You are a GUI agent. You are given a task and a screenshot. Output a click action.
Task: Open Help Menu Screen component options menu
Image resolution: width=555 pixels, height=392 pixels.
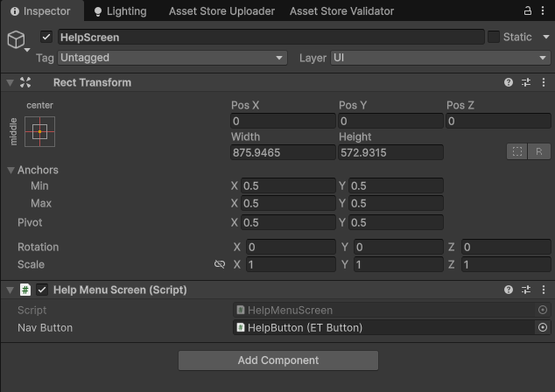543,290
